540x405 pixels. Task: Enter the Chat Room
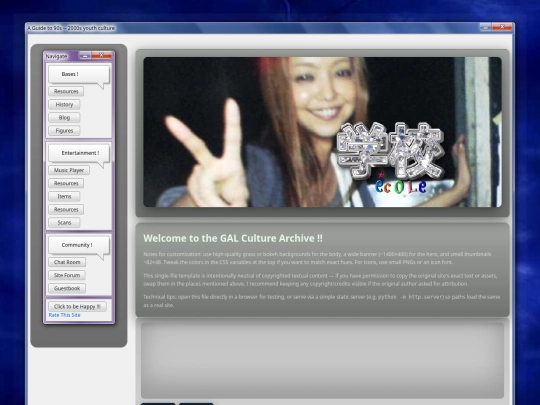(x=67, y=262)
